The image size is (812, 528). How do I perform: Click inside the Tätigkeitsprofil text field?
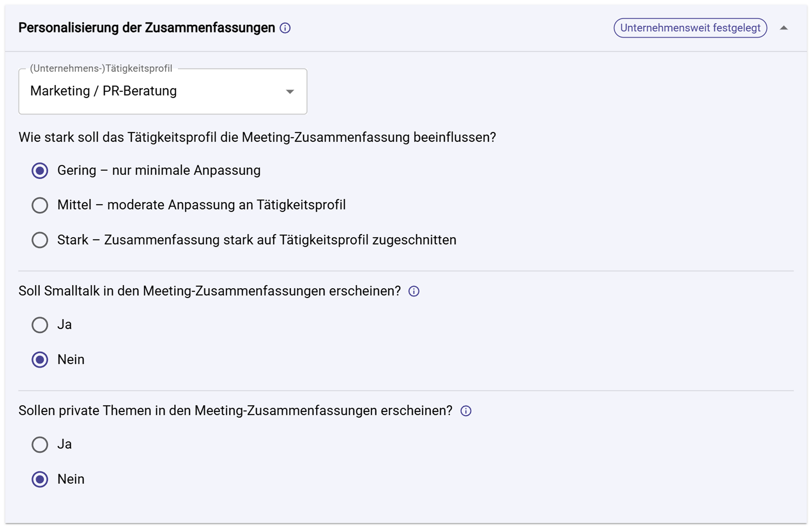pos(120,91)
